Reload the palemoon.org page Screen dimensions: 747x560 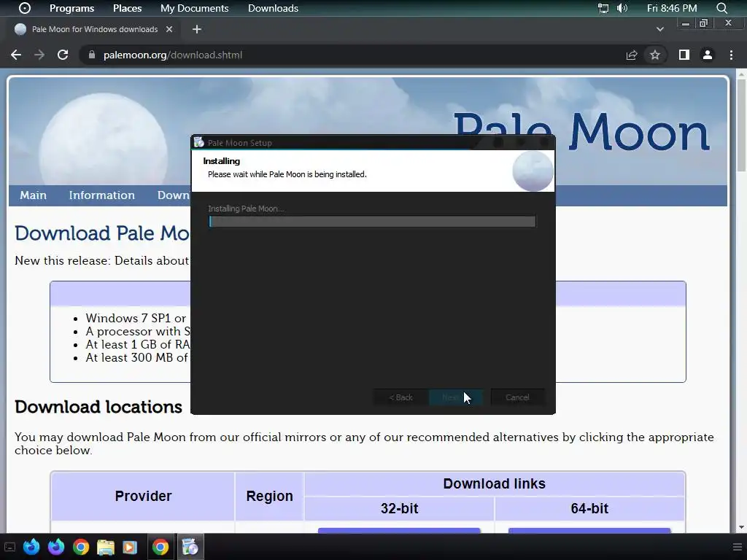tap(63, 55)
